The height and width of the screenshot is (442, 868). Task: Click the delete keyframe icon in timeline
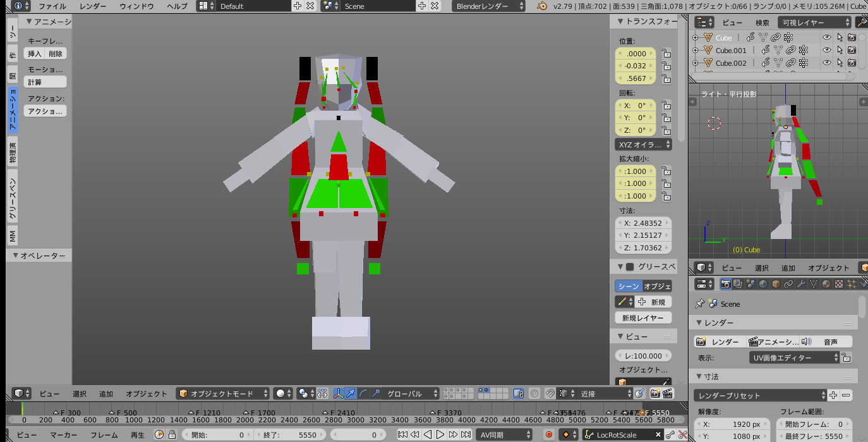(682, 434)
